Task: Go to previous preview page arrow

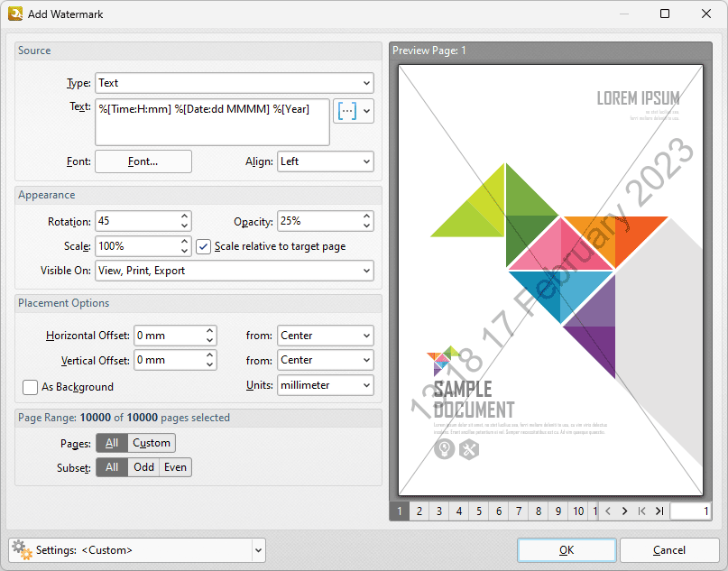Action: pos(608,511)
